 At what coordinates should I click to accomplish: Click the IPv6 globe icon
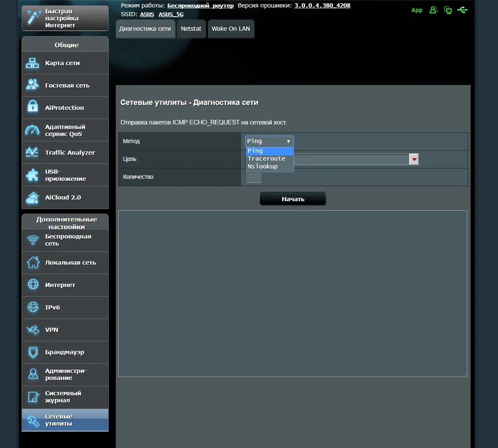coord(33,307)
